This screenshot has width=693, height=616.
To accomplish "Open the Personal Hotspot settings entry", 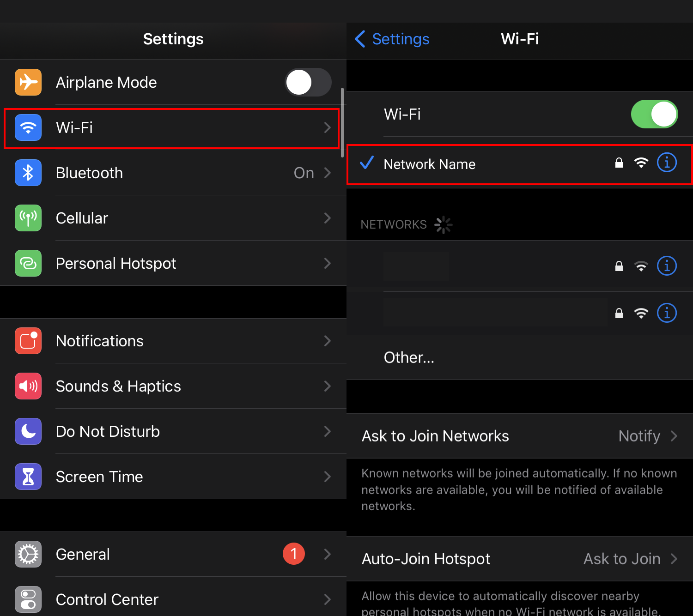I will [x=173, y=263].
